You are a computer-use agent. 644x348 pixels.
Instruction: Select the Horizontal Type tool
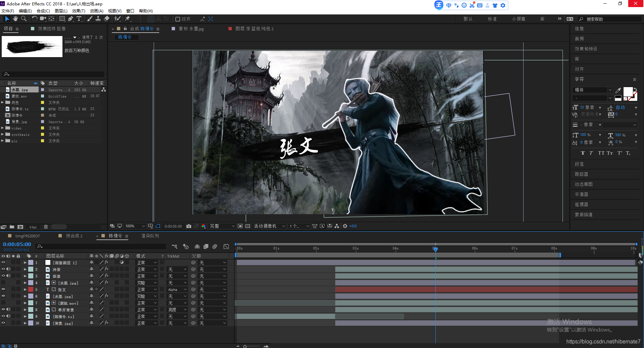click(79, 19)
